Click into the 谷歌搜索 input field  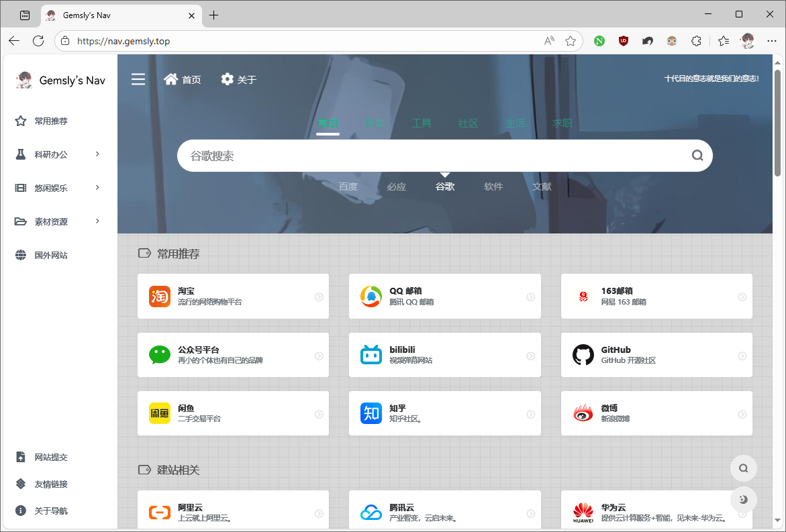click(430, 156)
